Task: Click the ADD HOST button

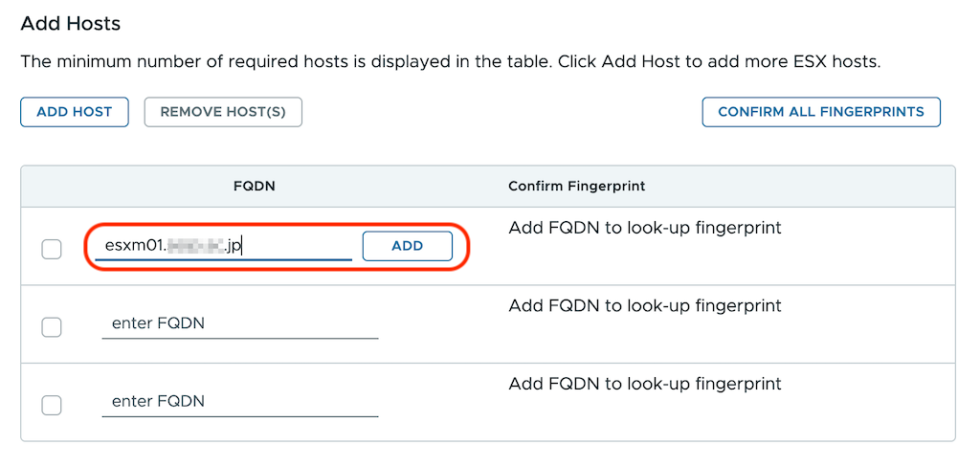Action: (75, 112)
